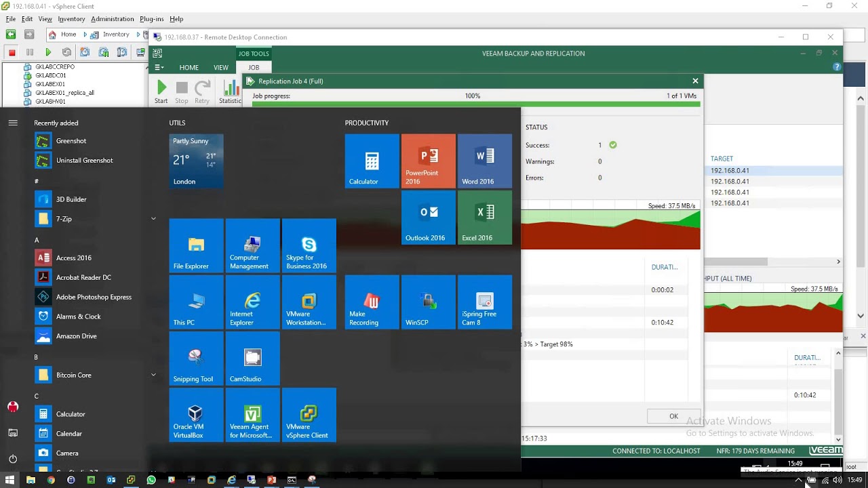
Task: Open the Veeam main menu dropdown
Action: click(159, 68)
